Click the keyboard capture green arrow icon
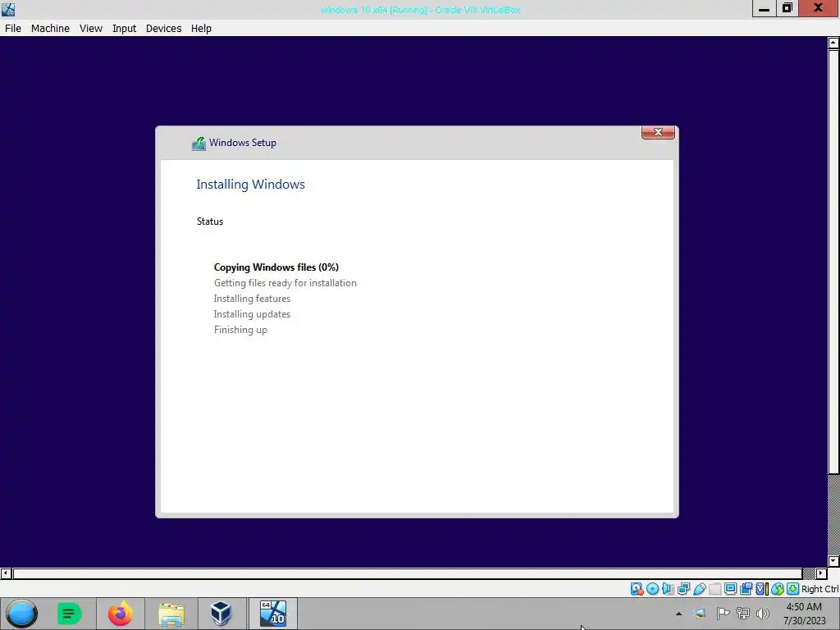The width and height of the screenshot is (840, 630). click(x=793, y=589)
